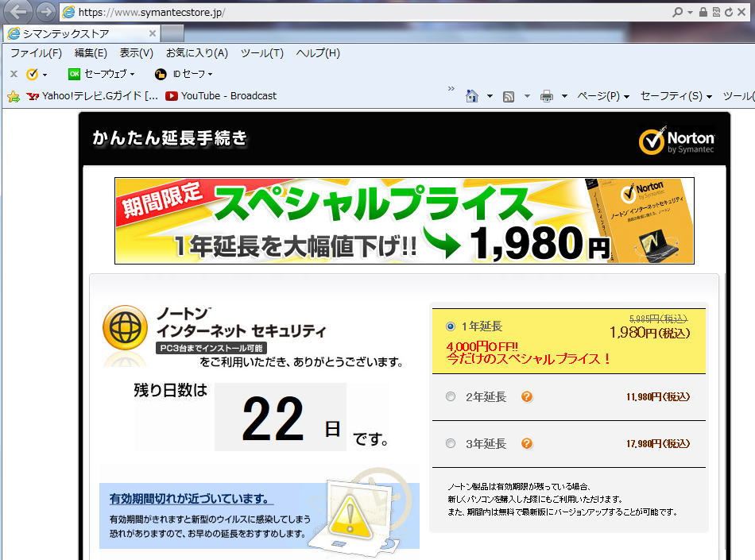Open the 編集(E) menu
Image resolution: width=755 pixels, height=560 pixels.
[91, 53]
